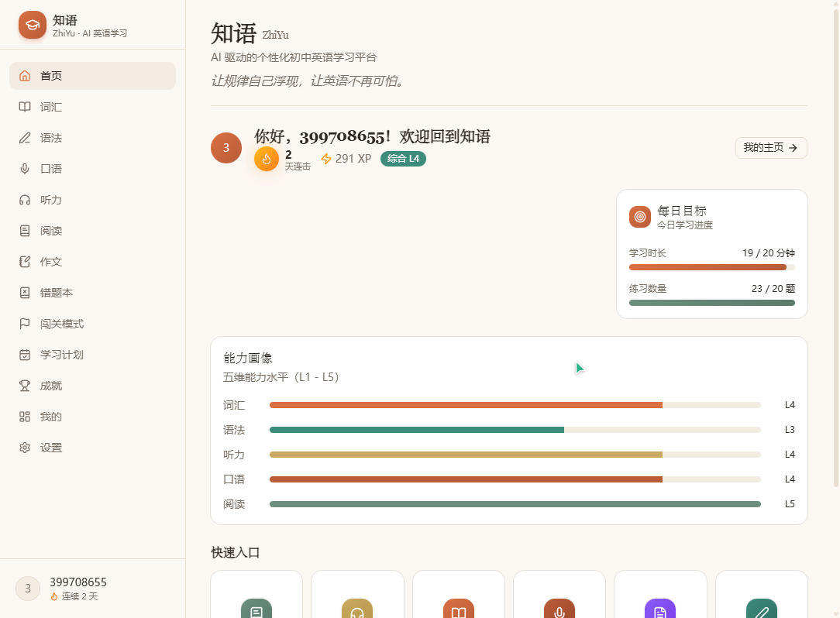
Task: Open 听力 section in sidebar
Action: (x=93, y=200)
